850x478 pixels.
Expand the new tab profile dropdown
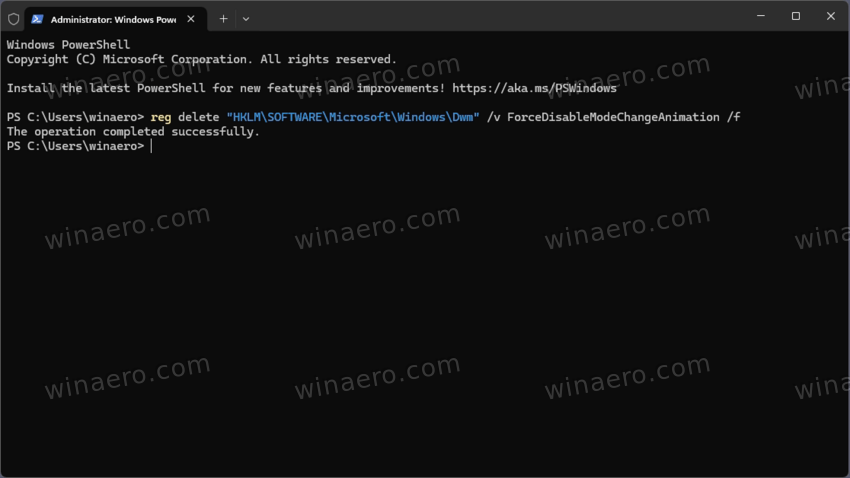click(246, 19)
